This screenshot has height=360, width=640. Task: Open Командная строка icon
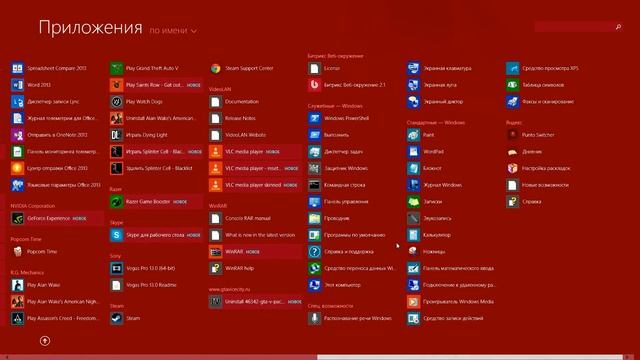315,185
